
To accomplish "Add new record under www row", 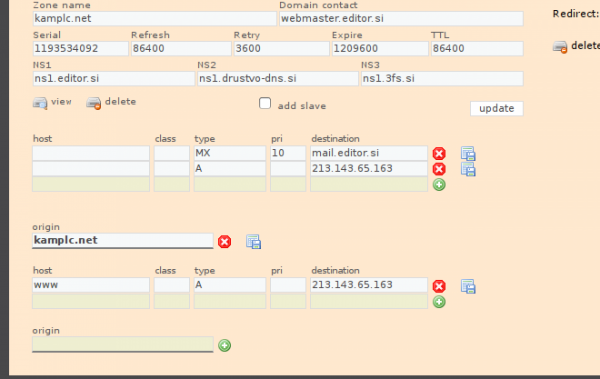I will point(439,302).
